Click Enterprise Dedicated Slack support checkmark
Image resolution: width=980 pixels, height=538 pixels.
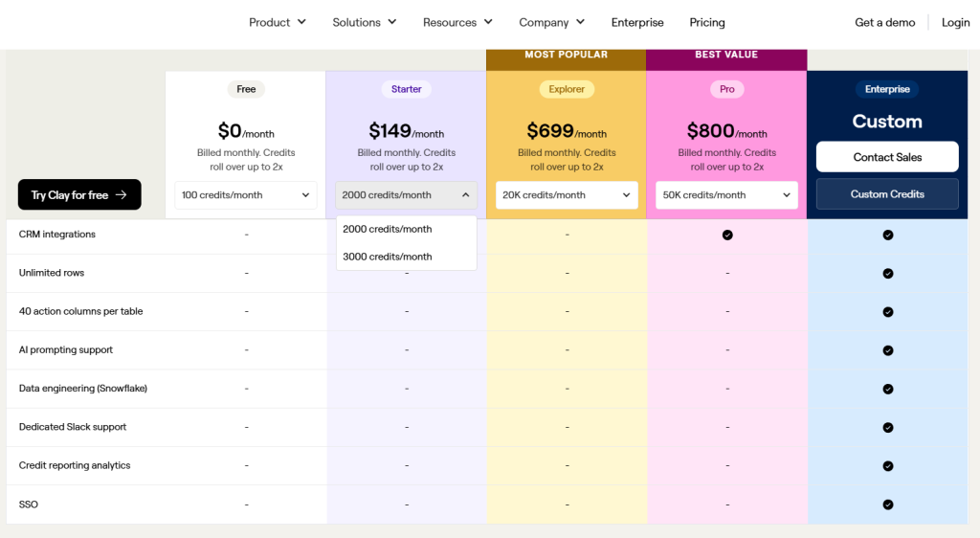887,427
